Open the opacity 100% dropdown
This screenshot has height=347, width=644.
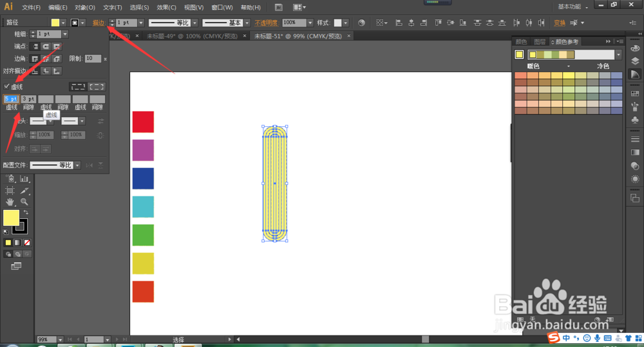point(310,23)
